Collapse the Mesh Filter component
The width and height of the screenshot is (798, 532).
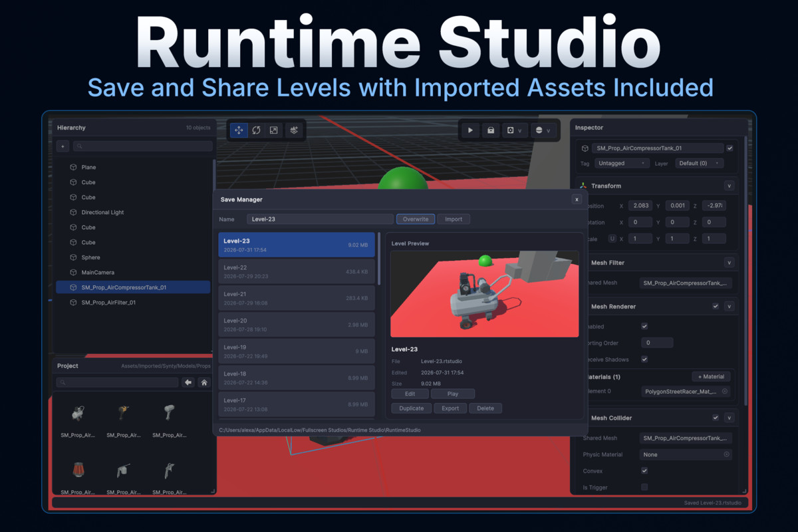point(729,263)
